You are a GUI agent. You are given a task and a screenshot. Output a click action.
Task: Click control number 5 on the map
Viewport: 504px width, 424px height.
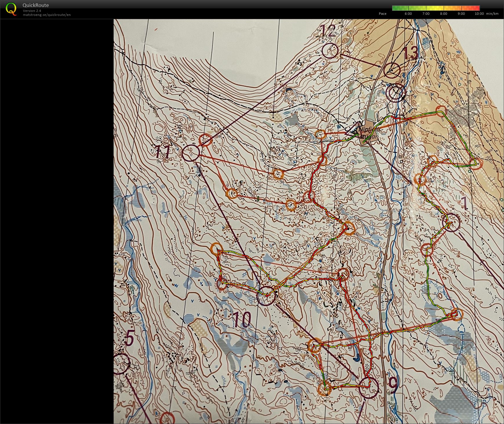pyautogui.click(x=129, y=338)
